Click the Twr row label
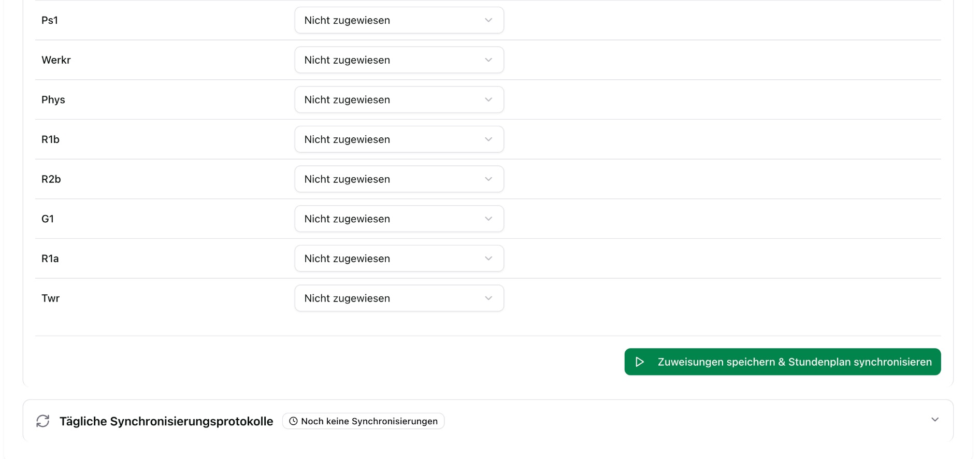This screenshot has height=459, width=980. pyautogui.click(x=51, y=298)
